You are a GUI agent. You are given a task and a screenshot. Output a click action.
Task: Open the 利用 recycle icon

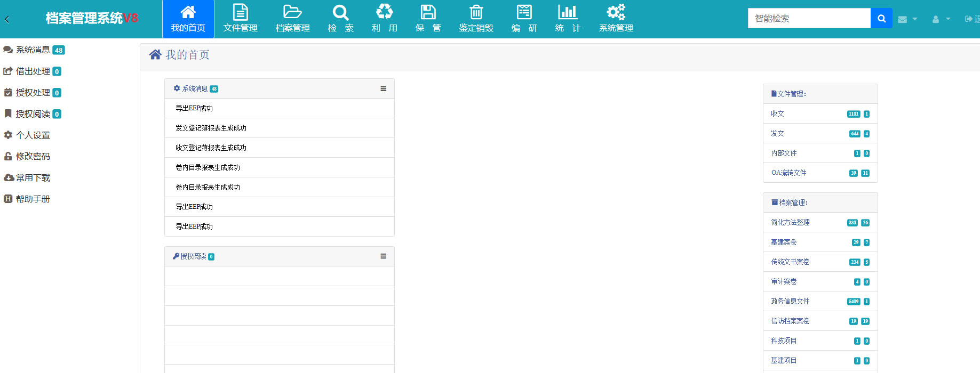click(384, 12)
